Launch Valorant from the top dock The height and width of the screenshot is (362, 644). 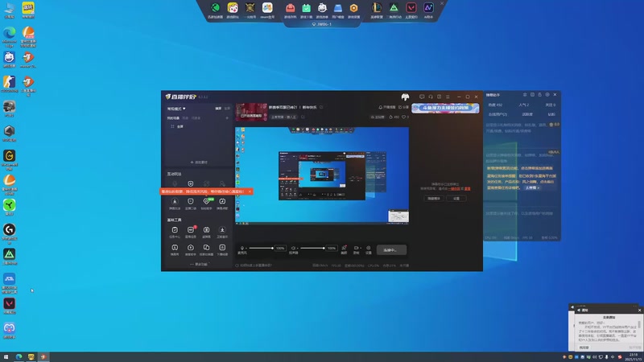click(411, 8)
